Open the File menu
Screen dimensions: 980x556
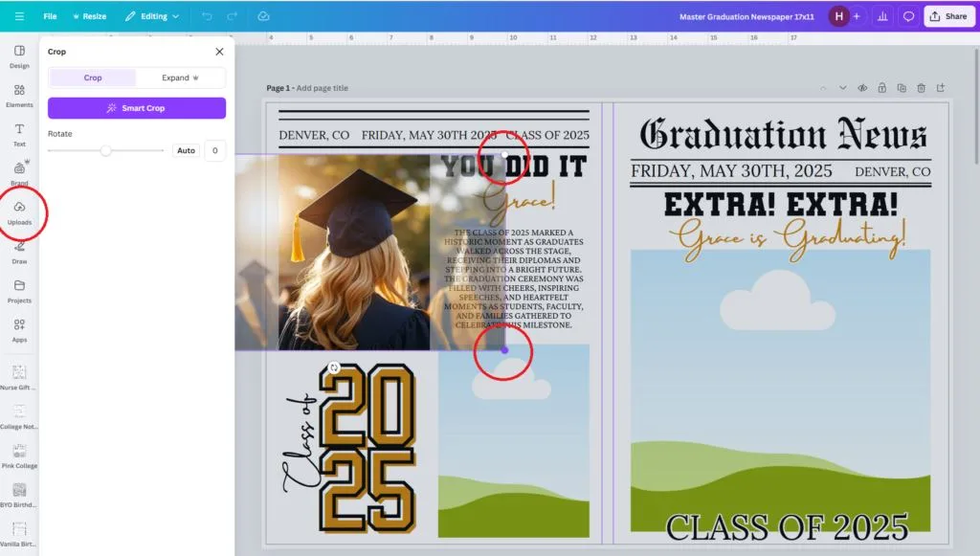pyautogui.click(x=50, y=16)
